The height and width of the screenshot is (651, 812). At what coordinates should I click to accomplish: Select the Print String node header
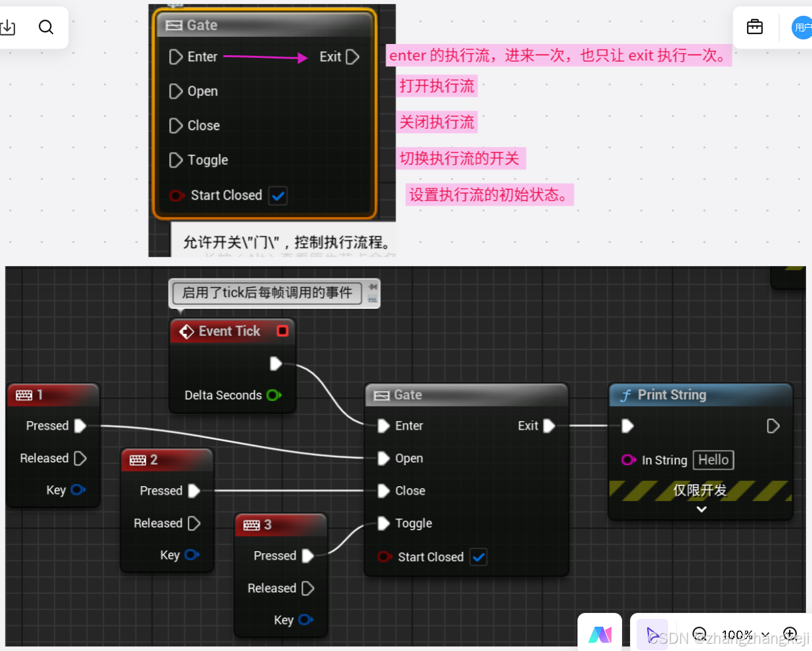(x=700, y=395)
